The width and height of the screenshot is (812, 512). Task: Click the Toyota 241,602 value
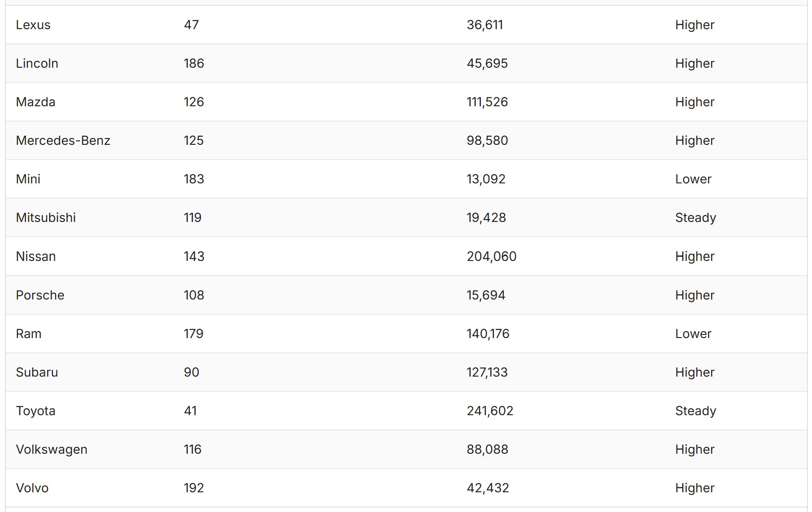(x=489, y=411)
